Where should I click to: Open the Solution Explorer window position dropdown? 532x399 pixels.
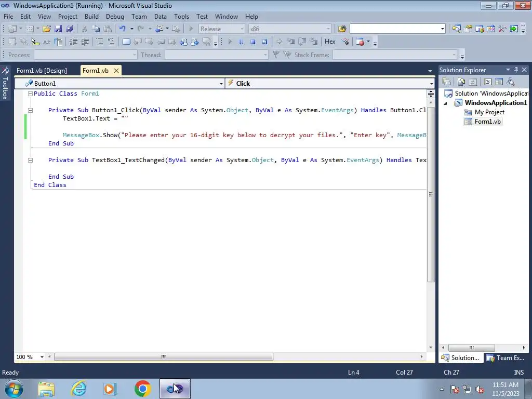pos(508,70)
